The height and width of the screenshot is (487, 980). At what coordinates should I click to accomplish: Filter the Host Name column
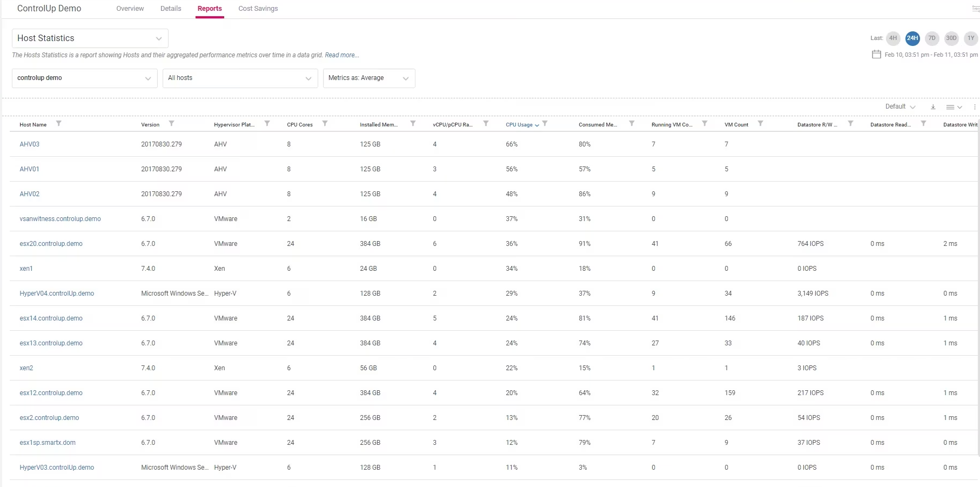[x=59, y=124]
